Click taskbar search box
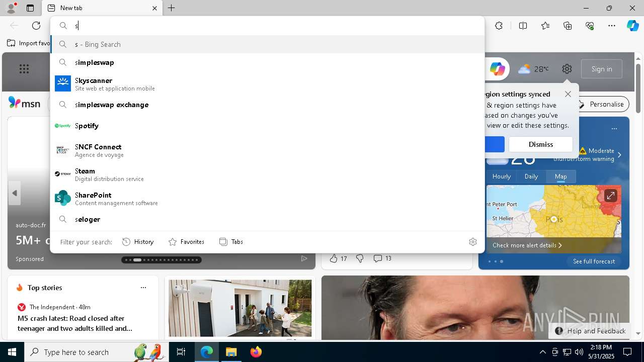 click(x=96, y=352)
